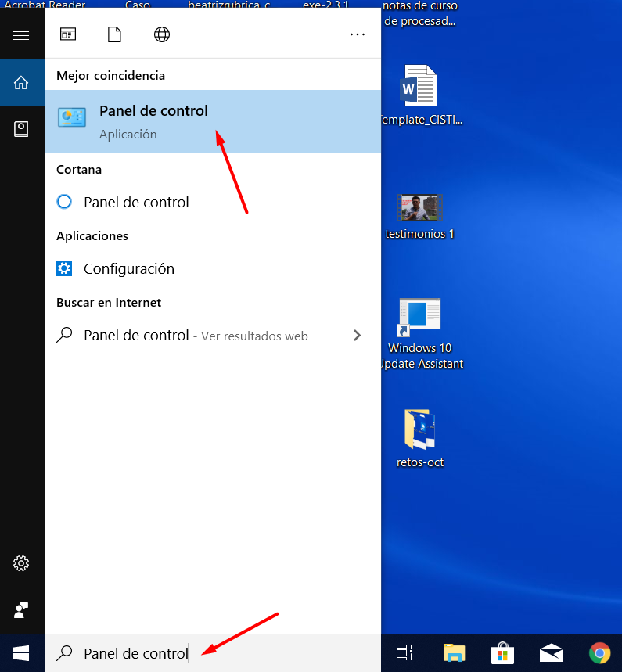Open File Explorer from taskbar
Viewport: 622px width, 672px height.
coord(454,653)
